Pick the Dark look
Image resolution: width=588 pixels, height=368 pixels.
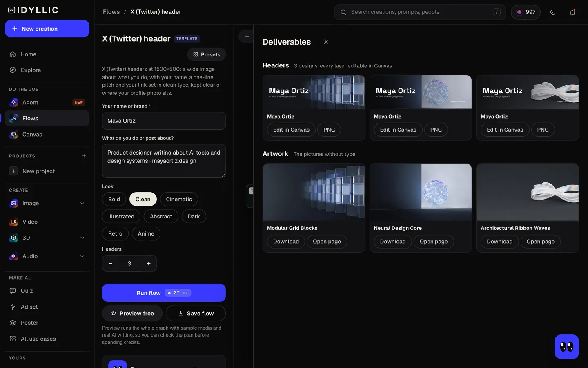coord(194,216)
